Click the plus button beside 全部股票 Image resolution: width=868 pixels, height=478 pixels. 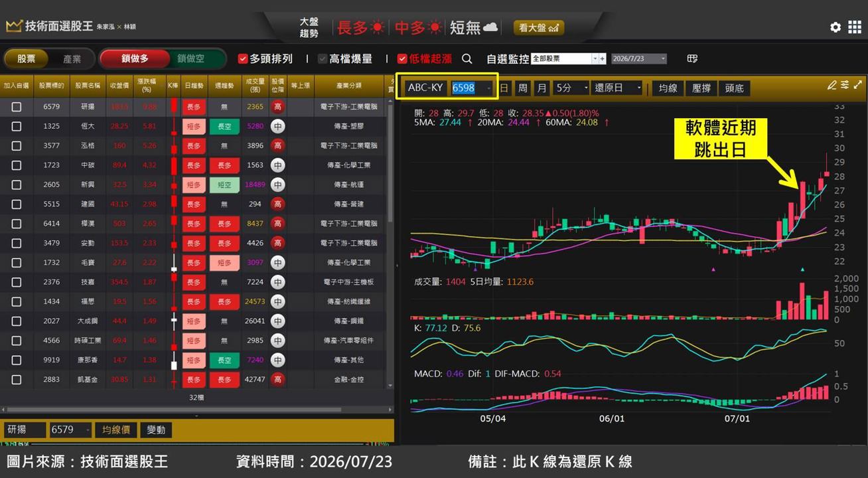[x=603, y=58]
